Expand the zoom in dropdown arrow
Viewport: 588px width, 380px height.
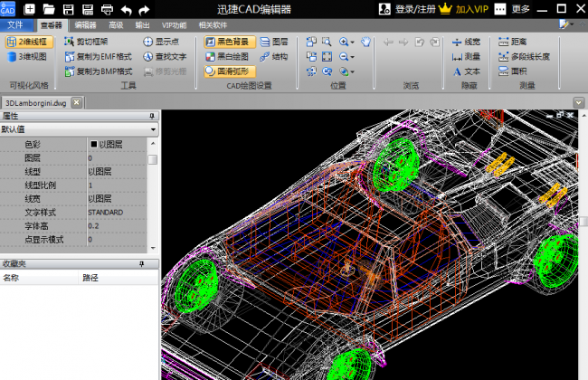coord(352,42)
